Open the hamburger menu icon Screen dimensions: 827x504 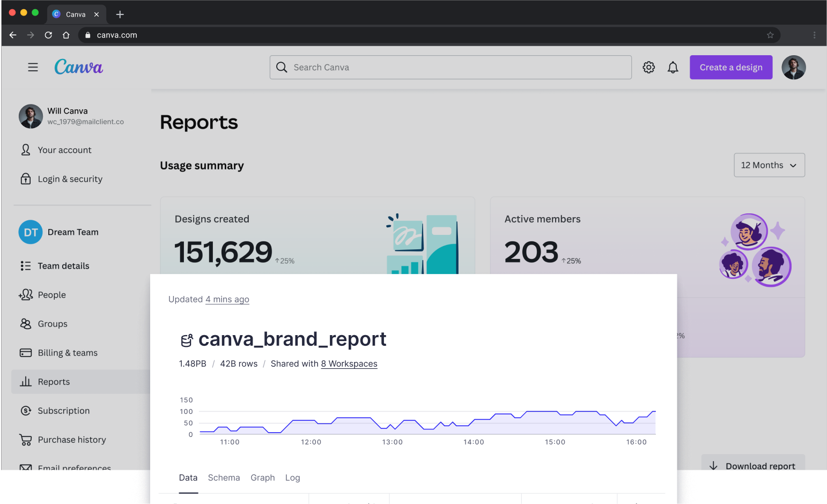click(33, 67)
